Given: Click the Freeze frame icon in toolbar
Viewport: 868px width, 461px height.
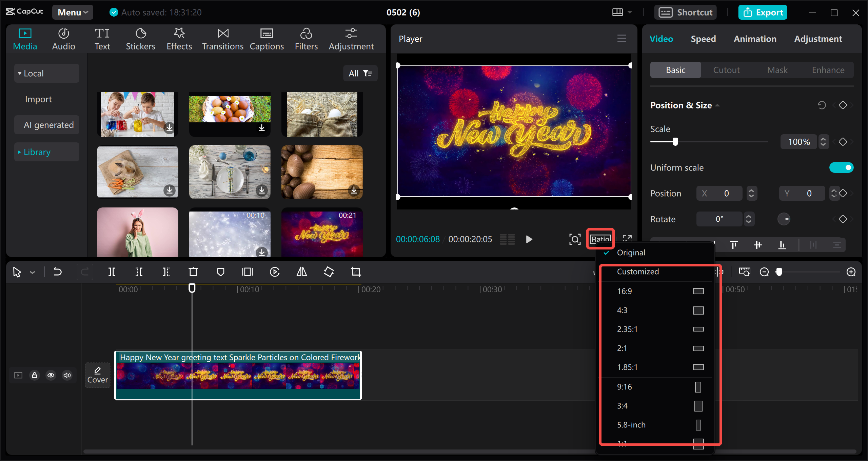Looking at the screenshot, I should pos(248,272).
